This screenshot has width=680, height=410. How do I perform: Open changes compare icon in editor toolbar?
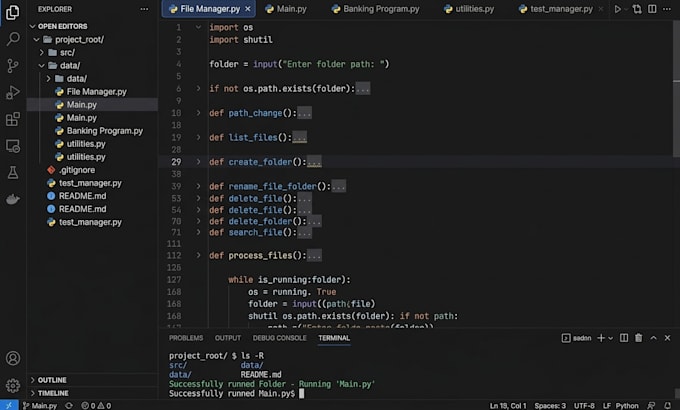(637, 9)
